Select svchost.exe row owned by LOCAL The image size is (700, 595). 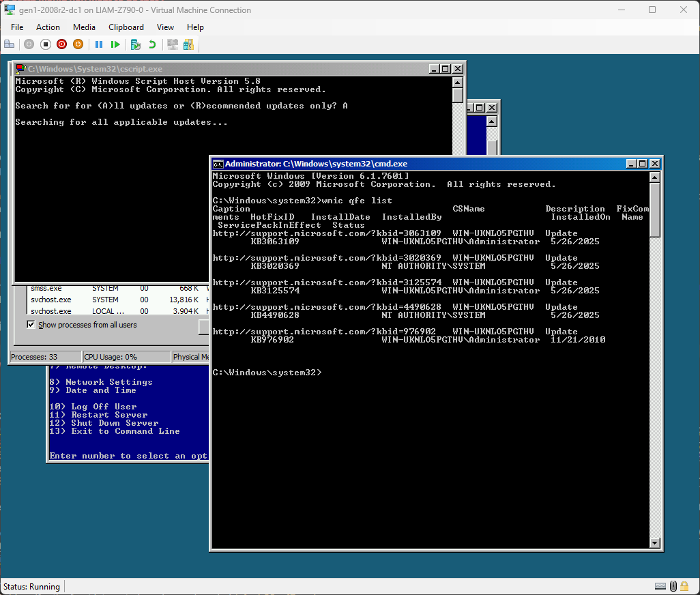coord(118,310)
